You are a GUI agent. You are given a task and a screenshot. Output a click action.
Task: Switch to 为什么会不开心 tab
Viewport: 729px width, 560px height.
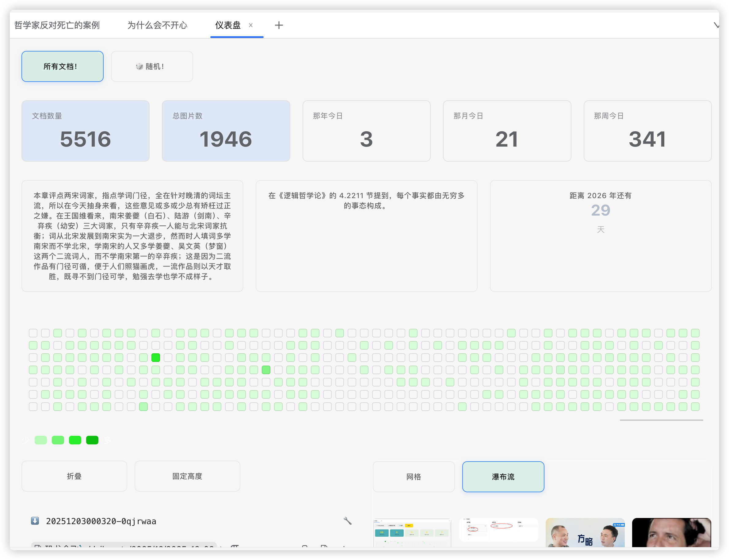coord(157,25)
